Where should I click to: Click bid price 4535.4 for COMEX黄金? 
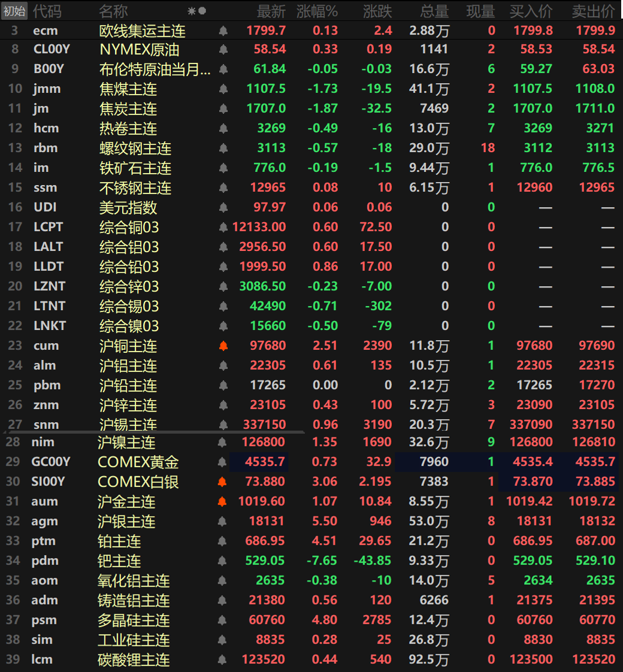tap(533, 462)
